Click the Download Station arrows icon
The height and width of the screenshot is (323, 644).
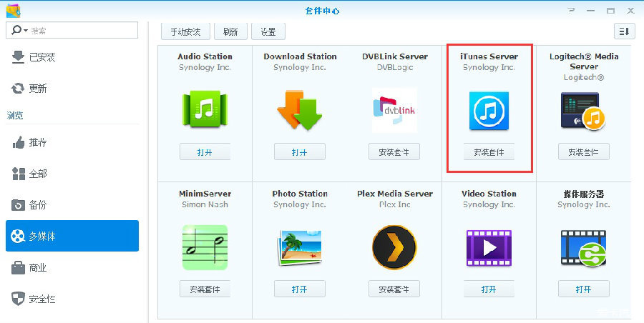[x=299, y=110]
